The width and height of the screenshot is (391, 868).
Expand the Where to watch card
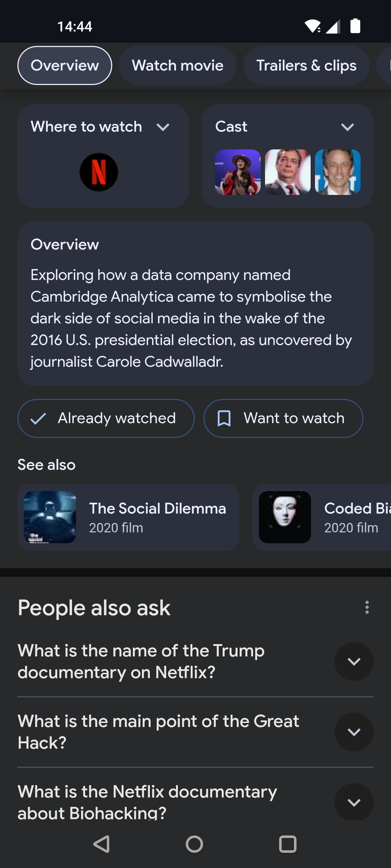163,127
